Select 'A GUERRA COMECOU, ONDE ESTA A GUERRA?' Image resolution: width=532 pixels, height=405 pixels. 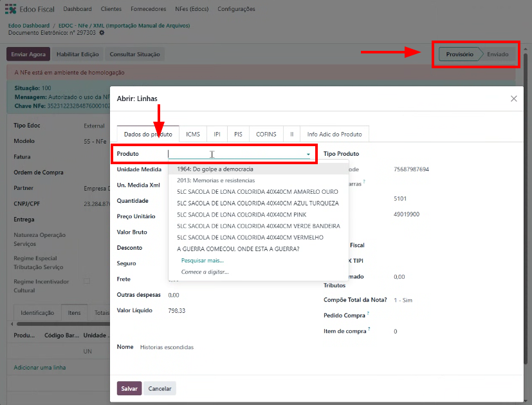(x=259, y=249)
